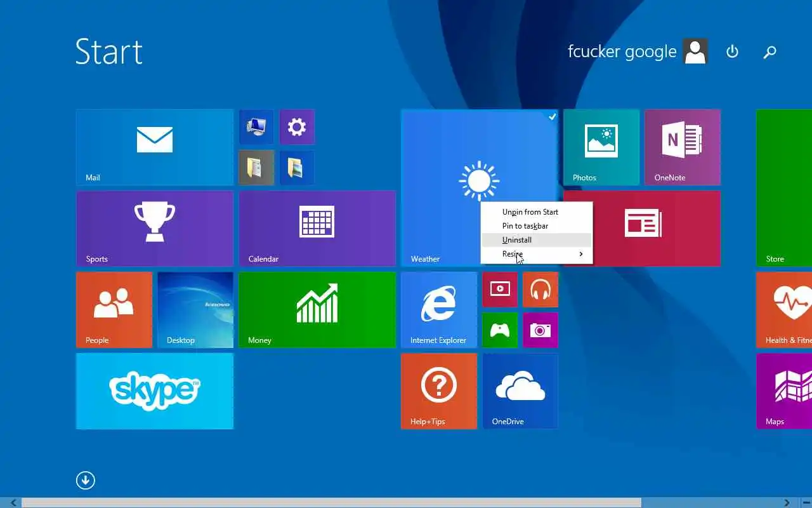Viewport: 812px width, 508px height.
Task: Launch the Skype tile
Action: click(x=155, y=391)
